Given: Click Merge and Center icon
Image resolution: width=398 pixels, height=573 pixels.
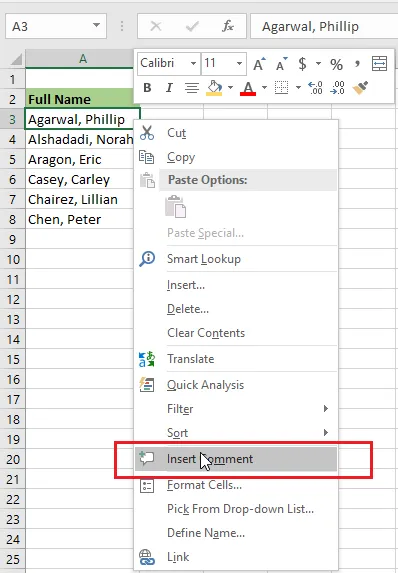Looking at the screenshot, I should click(379, 64).
